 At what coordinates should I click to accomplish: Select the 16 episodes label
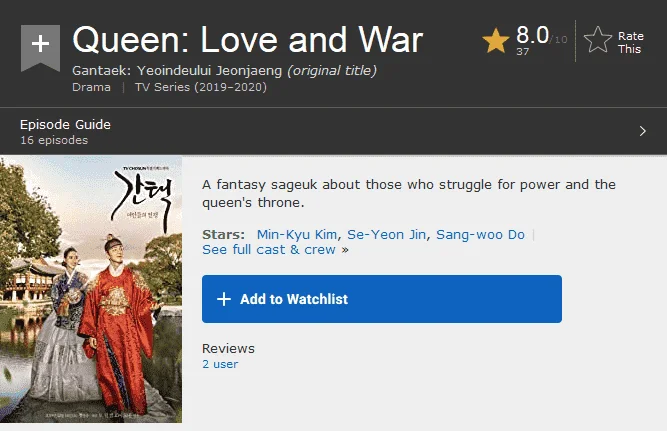pyautogui.click(x=54, y=140)
